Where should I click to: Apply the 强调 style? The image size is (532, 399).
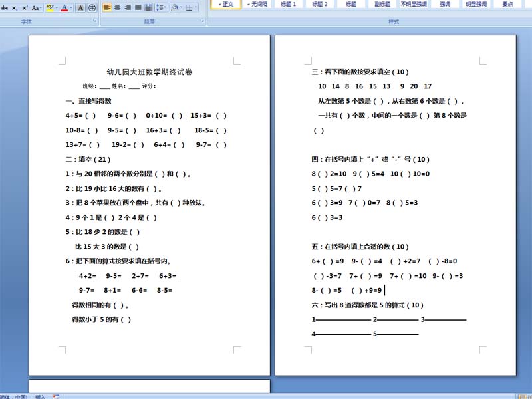[445, 4]
